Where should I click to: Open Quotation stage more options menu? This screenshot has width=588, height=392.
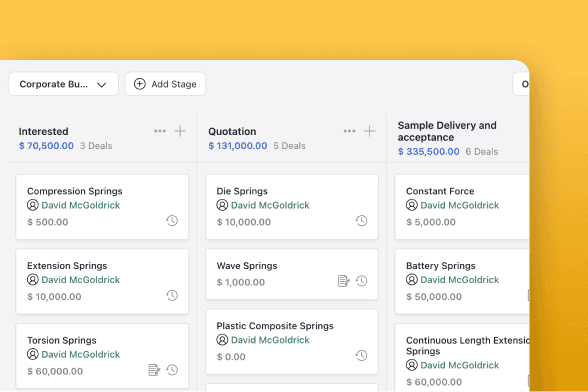pos(349,131)
